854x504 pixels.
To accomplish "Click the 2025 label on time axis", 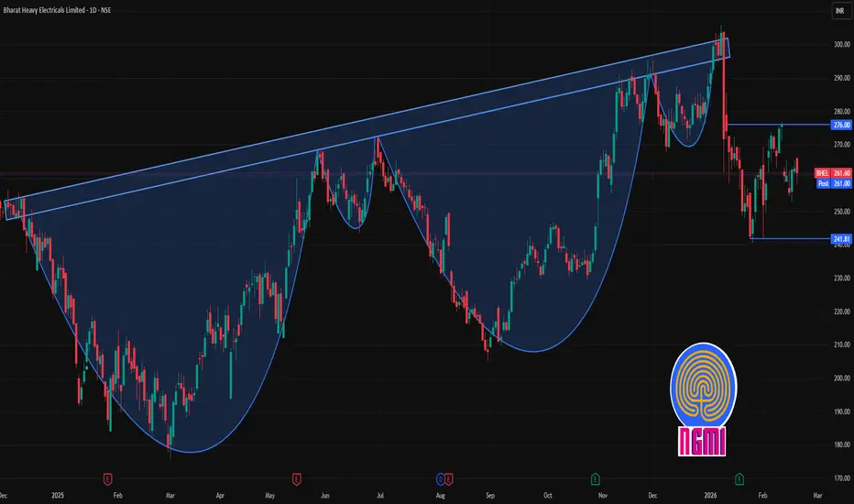I will point(58,495).
